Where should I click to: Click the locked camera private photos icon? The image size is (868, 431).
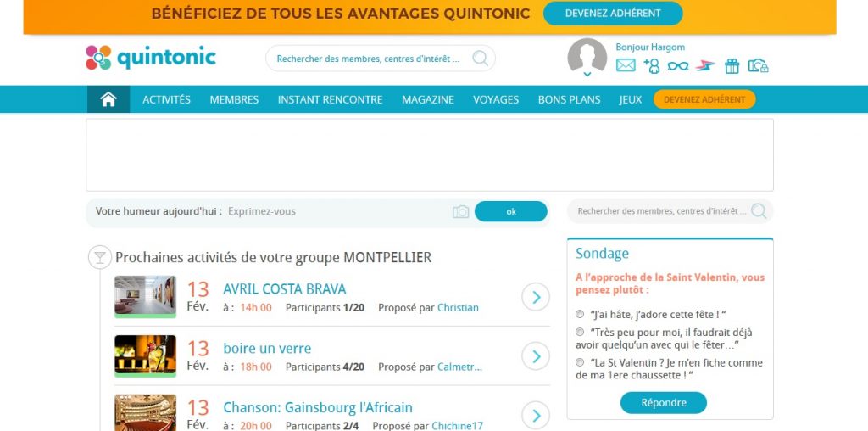758,66
